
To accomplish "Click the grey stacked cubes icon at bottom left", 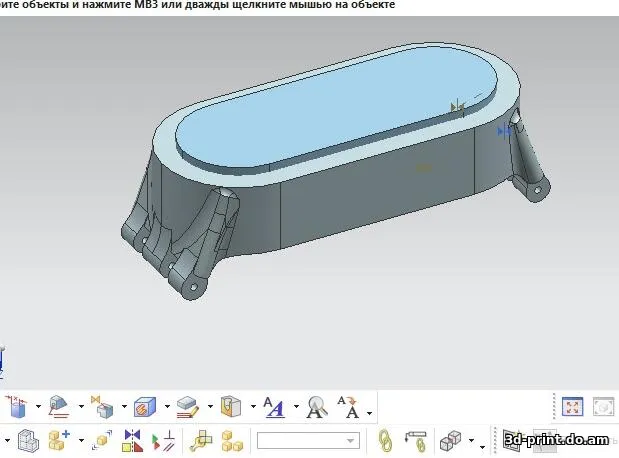I will [28, 440].
